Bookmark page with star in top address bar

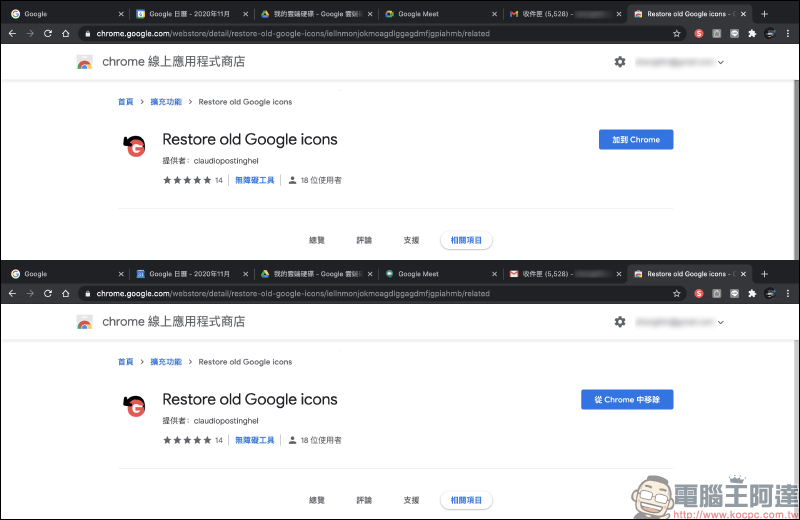click(x=677, y=34)
